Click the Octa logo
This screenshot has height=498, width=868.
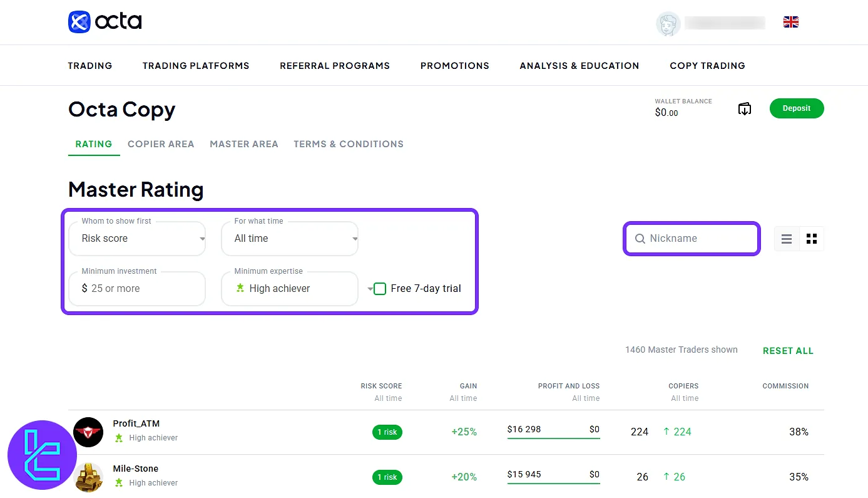coord(105,22)
